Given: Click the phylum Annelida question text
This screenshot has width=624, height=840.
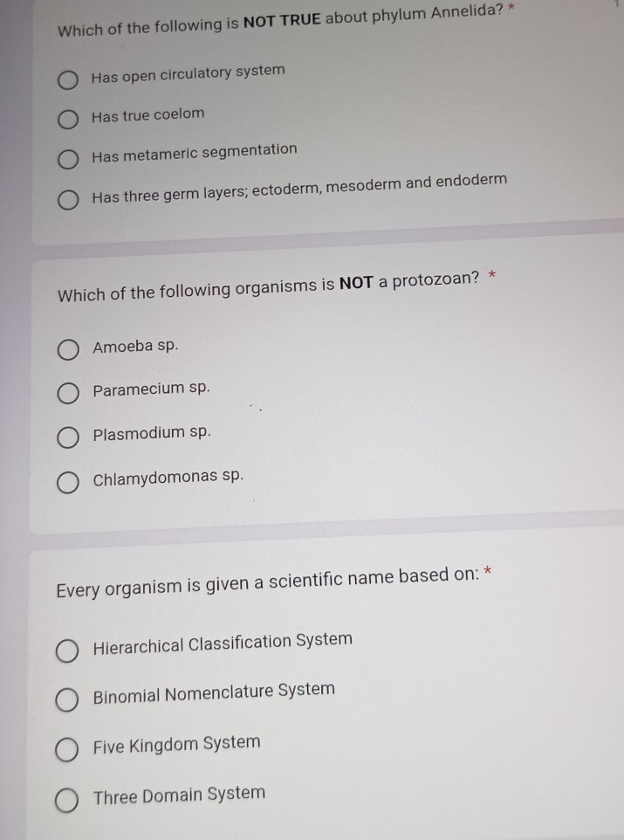Looking at the screenshot, I should coord(279,20).
